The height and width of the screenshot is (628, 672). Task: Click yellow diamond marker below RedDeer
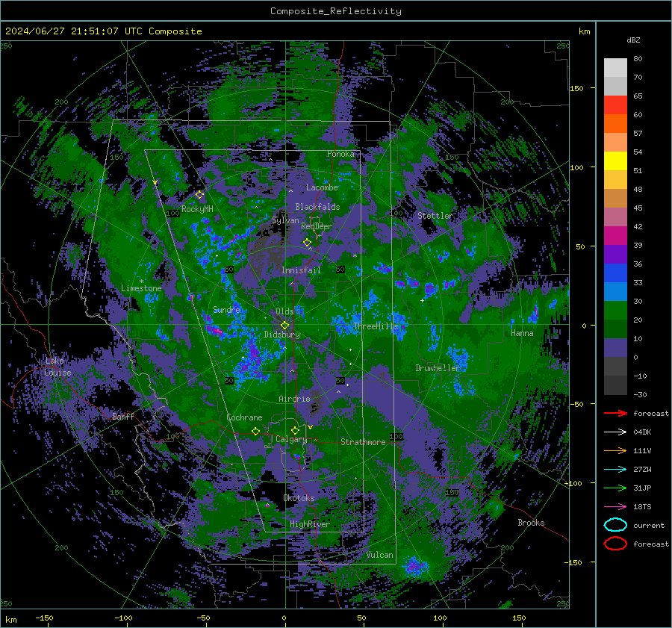click(307, 243)
